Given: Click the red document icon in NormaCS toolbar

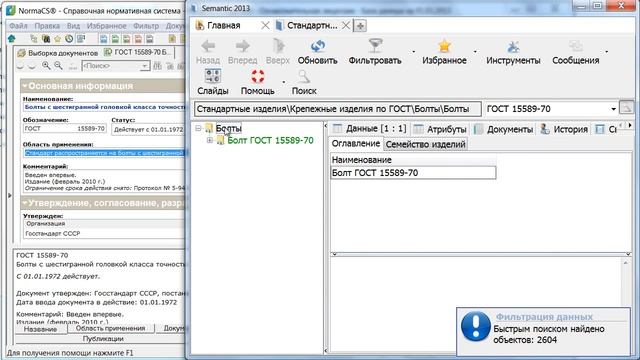Looking at the screenshot, I should pyautogui.click(x=138, y=39).
